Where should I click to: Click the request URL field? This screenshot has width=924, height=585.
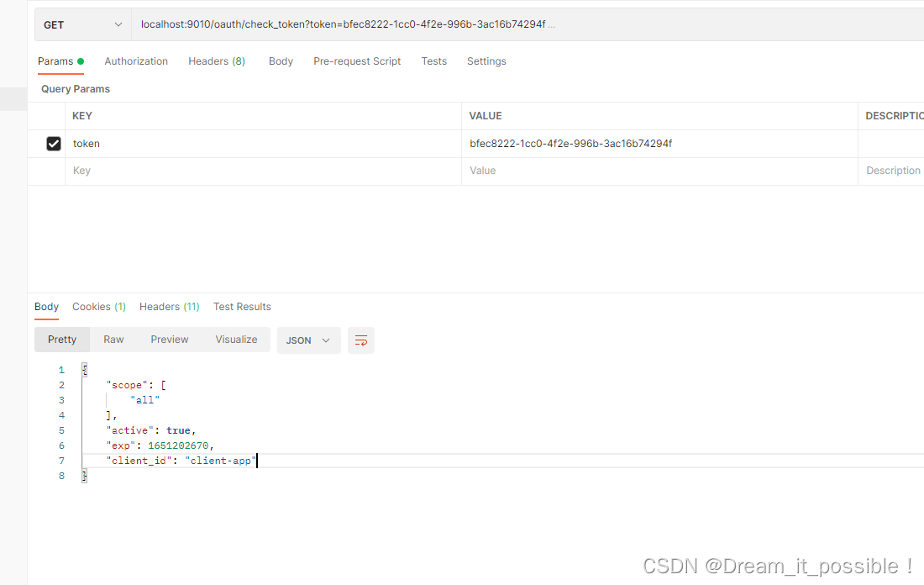(528, 24)
